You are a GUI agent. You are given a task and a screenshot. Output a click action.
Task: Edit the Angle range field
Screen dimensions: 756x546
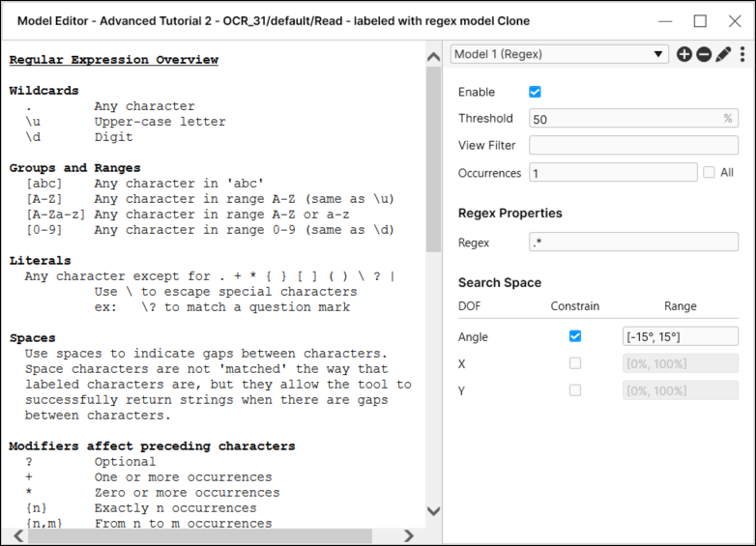(x=681, y=336)
